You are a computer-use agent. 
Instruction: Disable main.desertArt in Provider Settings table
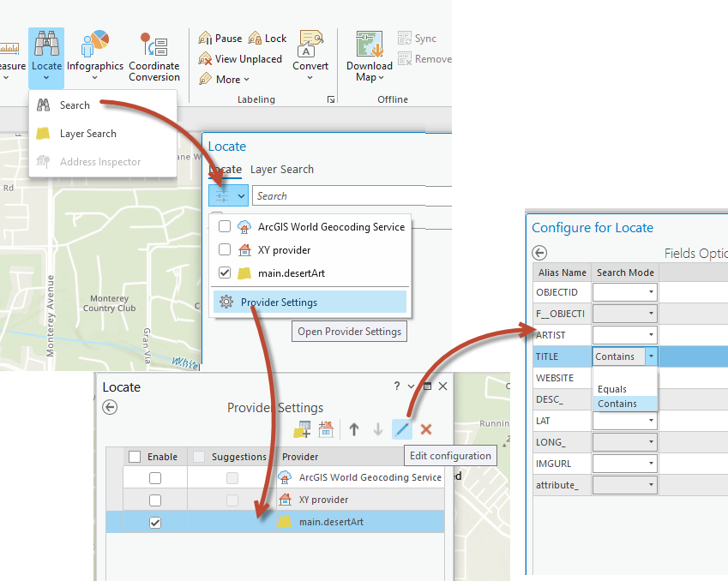click(x=155, y=523)
